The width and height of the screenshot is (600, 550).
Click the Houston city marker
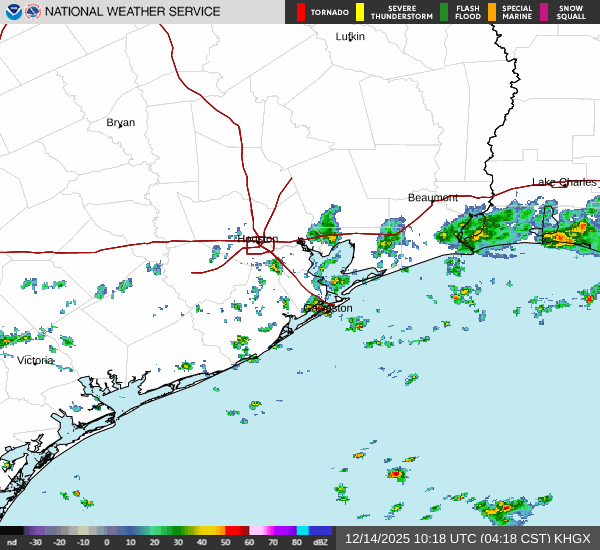261,241
